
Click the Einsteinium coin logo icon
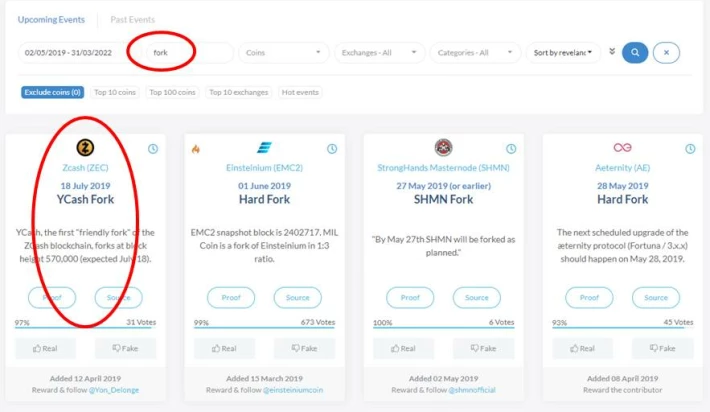click(x=264, y=148)
